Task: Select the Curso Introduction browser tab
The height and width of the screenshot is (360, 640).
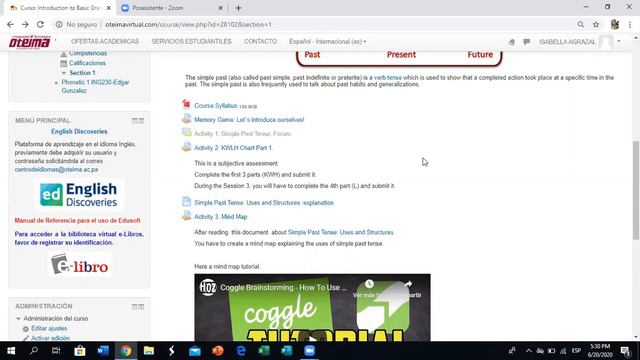Action: coord(60,8)
